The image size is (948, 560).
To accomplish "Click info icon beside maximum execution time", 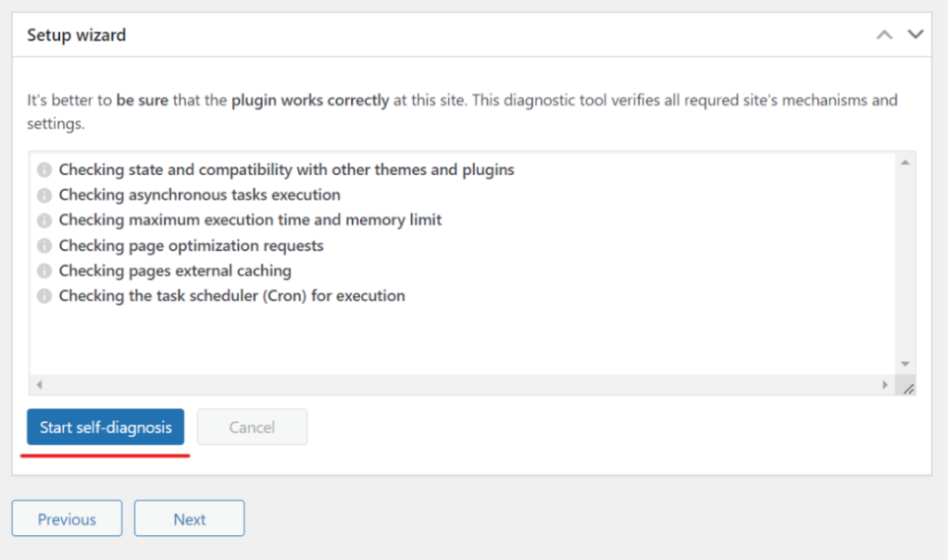I will (44, 220).
